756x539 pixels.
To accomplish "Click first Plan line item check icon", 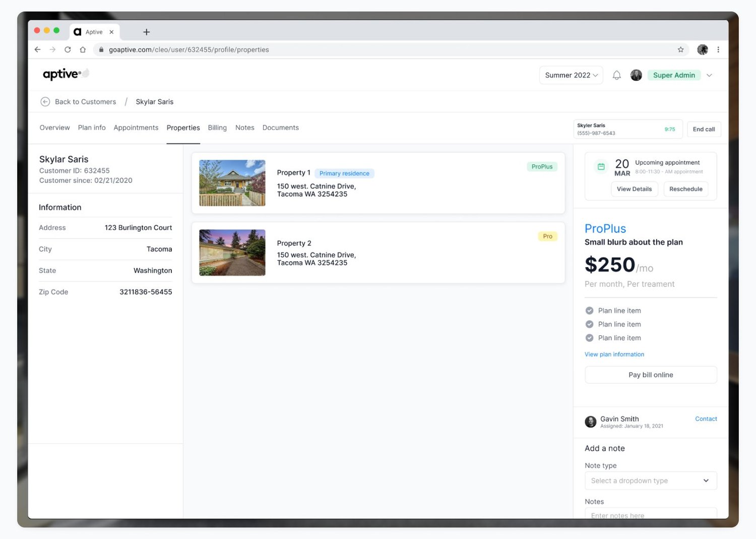I will tap(589, 311).
